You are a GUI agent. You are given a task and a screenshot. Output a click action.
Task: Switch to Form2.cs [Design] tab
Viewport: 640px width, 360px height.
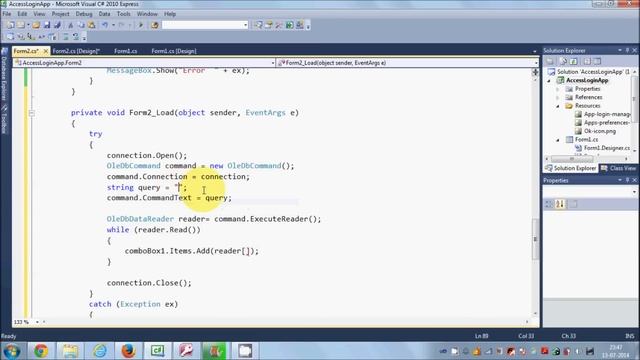[76, 51]
